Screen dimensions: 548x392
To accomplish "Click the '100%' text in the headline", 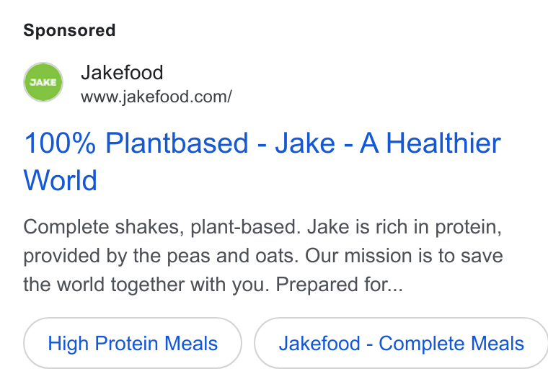I will pyautogui.click(x=59, y=143).
